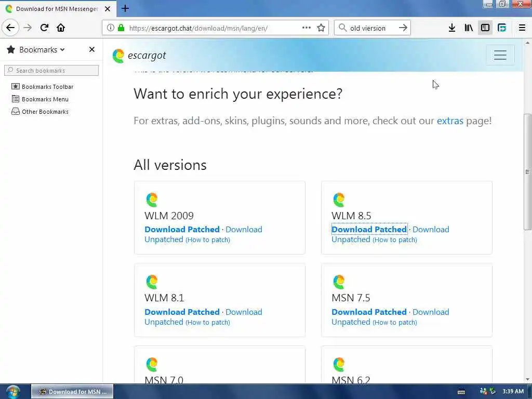Download Patched MSN 7.5
The height and width of the screenshot is (399, 532).
point(369,312)
